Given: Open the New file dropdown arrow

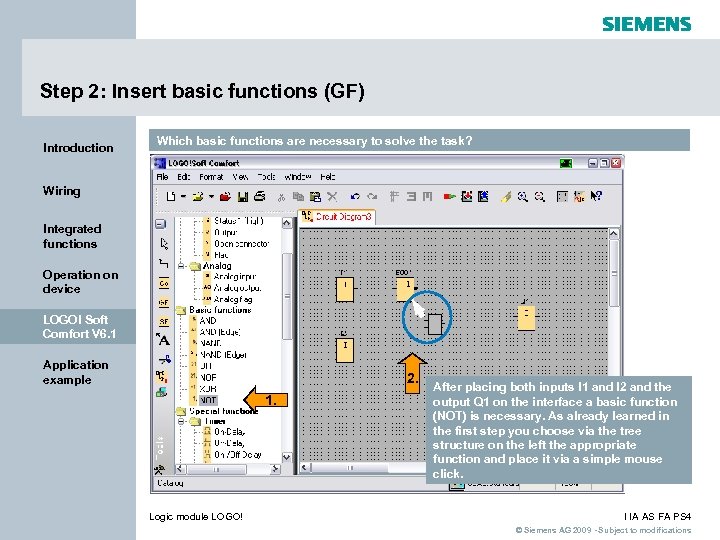Looking at the screenshot, I should [x=183, y=197].
